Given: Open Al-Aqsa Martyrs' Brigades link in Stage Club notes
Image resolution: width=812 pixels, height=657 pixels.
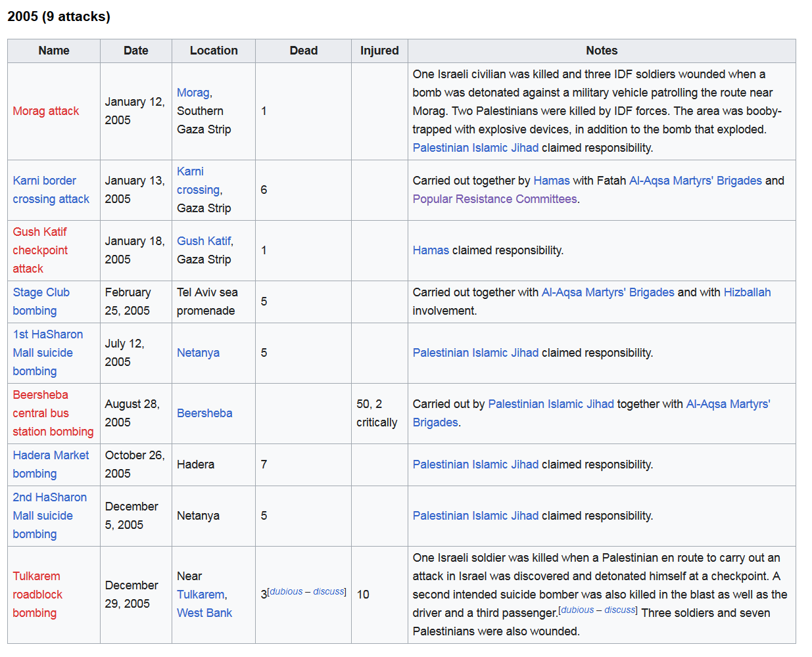Looking at the screenshot, I should pyautogui.click(x=608, y=292).
